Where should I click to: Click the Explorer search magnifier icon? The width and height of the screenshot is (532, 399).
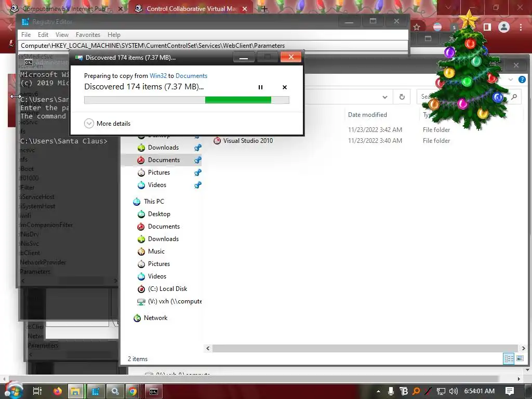point(514,97)
